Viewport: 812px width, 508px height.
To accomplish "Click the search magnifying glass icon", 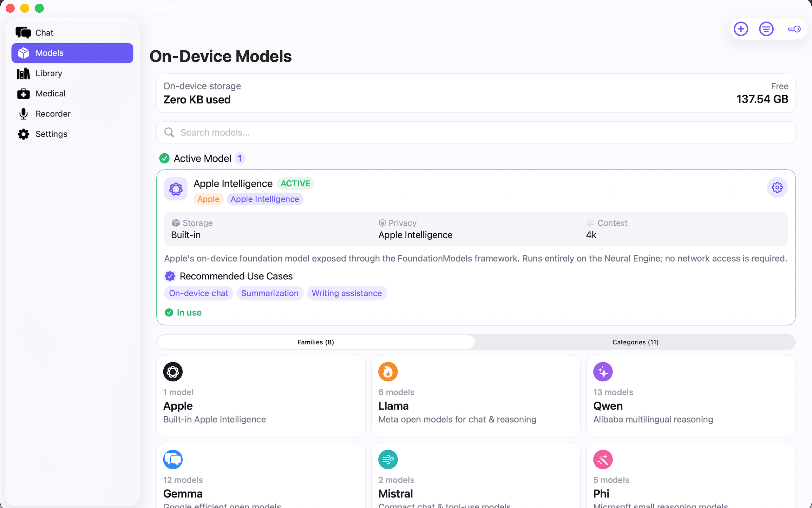I will coord(169,132).
